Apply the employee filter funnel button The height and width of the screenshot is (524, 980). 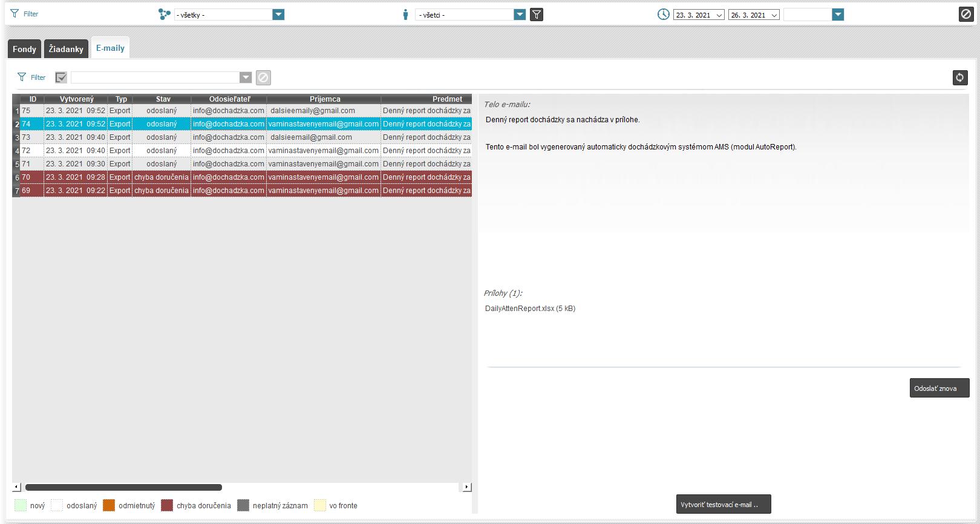point(536,15)
